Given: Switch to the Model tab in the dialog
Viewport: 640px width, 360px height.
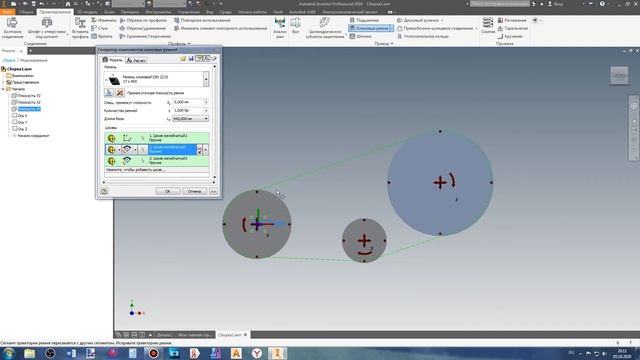Looking at the screenshot, I should (112, 60).
